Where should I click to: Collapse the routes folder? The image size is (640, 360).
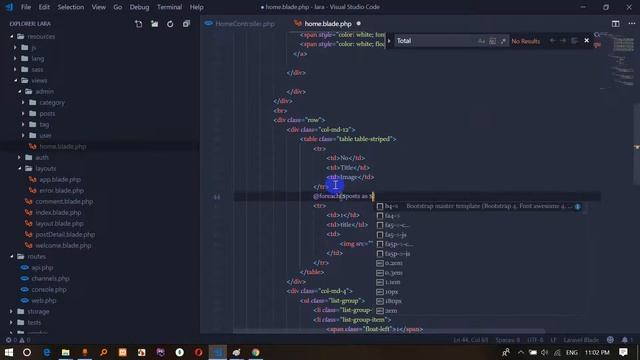pyautogui.click(x=36, y=256)
